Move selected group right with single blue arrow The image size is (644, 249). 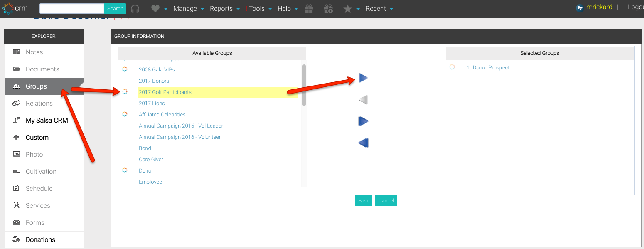pyautogui.click(x=363, y=78)
